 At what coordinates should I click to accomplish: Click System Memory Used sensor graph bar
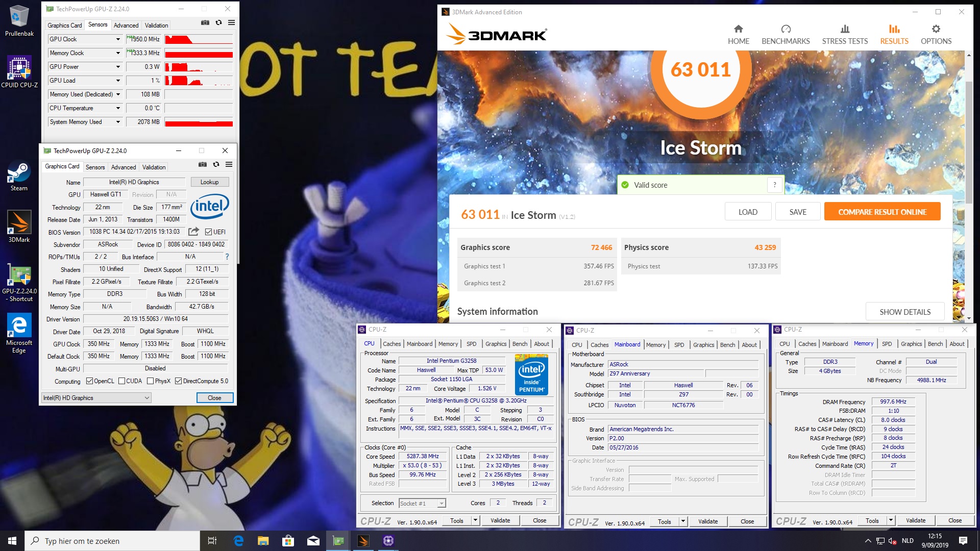(199, 122)
